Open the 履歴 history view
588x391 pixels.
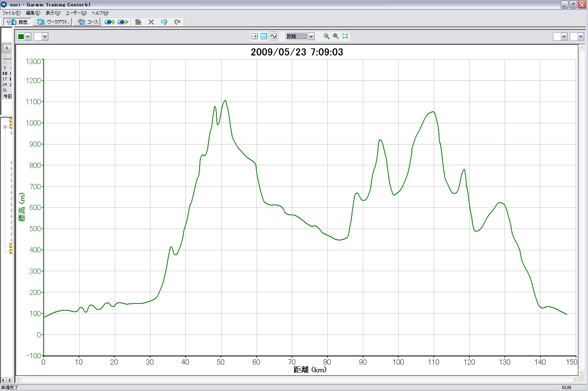[x=17, y=22]
